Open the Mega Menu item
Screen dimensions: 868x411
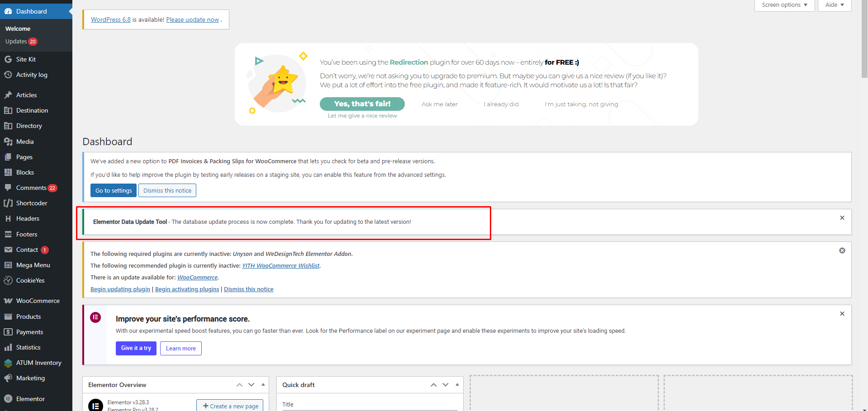click(36, 265)
